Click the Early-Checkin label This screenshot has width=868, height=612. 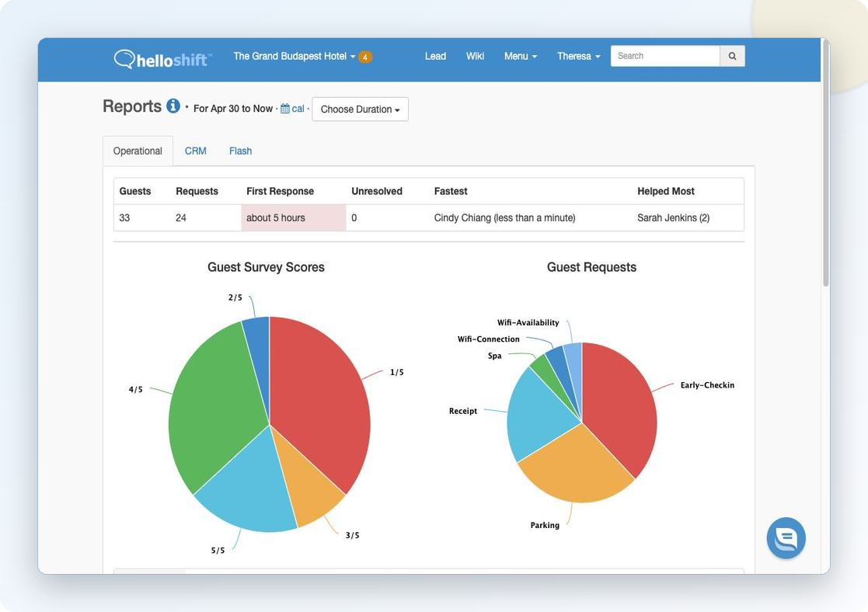pyautogui.click(x=707, y=385)
